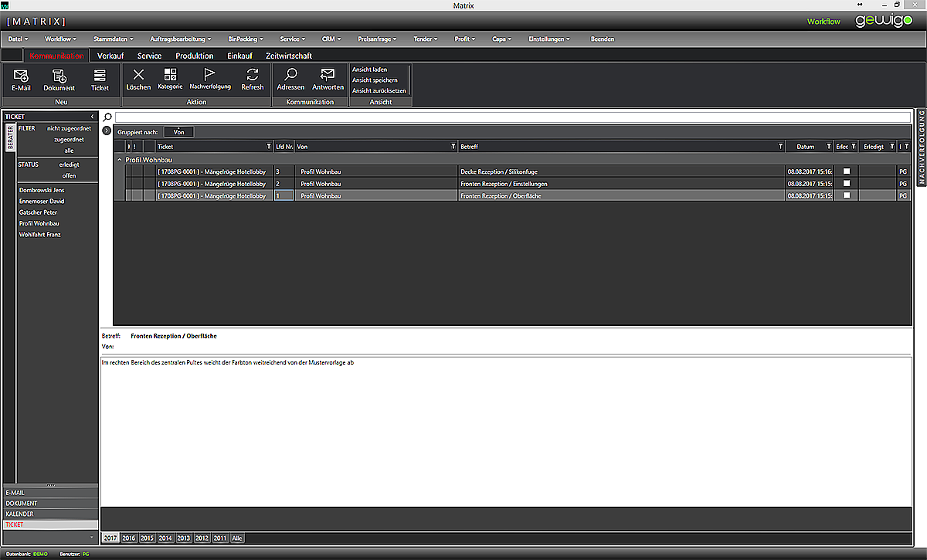Switch to the Einkauf ribbon tab
Image resolution: width=927 pixels, height=560 pixels.
click(x=240, y=56)
